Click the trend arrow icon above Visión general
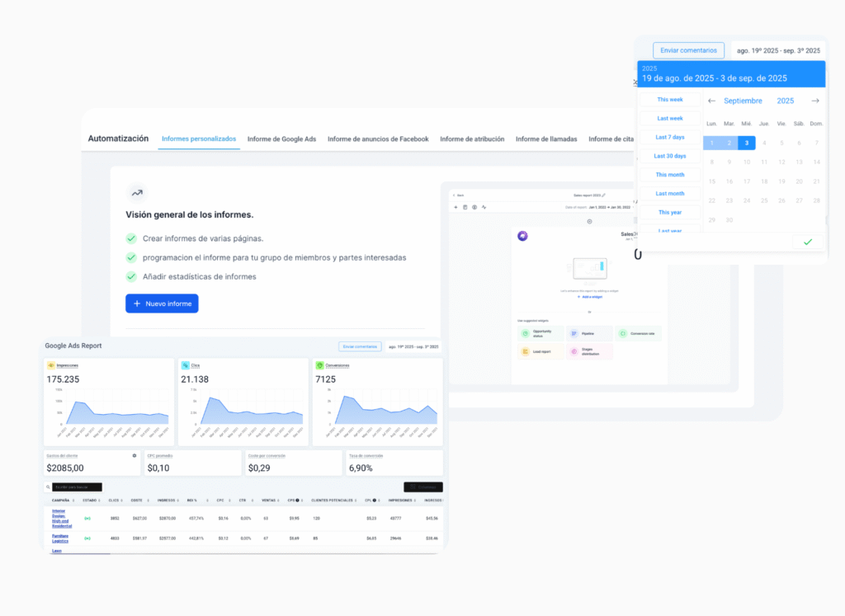This screenshot has width=845, height=616. (x=136, y=192)
